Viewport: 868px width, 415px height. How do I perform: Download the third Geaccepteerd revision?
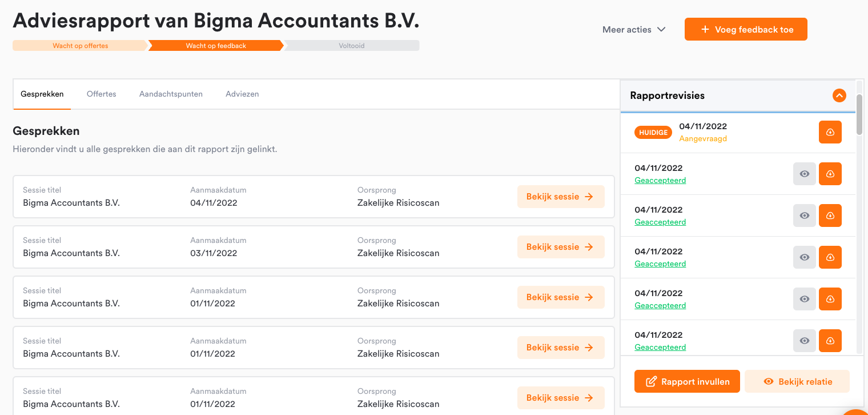pos(830,257)
